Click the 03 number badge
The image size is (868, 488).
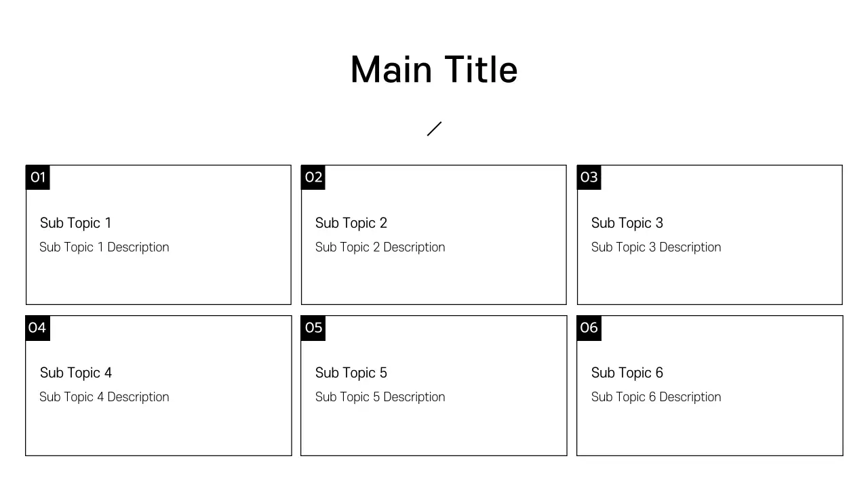[x=589, y=178]
